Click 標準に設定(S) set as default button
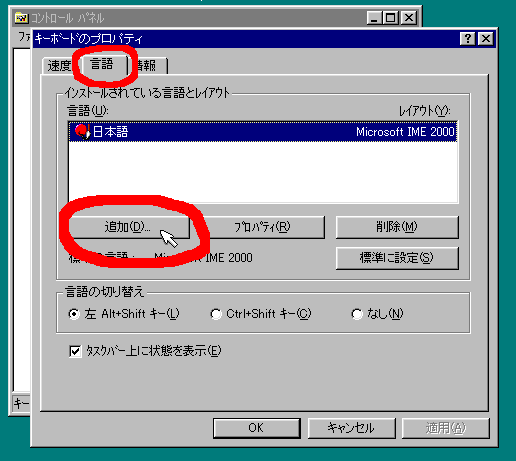Viewport: 516px width, 461px height. tap(397, 258)
